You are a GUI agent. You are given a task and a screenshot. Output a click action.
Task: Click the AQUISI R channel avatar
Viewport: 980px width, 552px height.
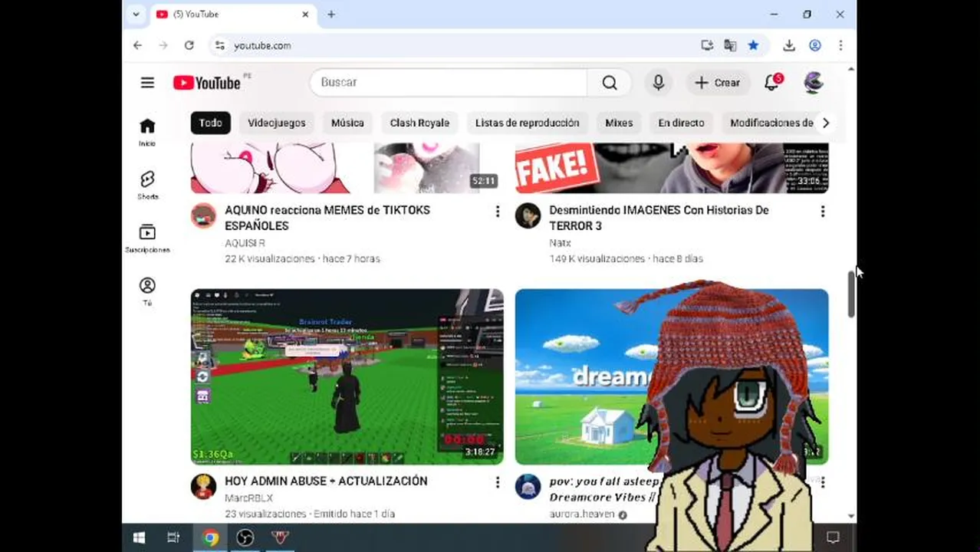[203, 216]
